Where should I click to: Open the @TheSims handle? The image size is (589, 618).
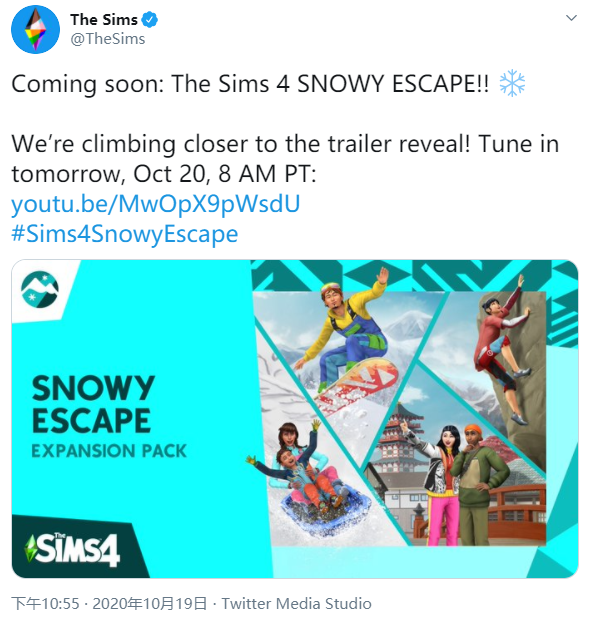(108, 39)
